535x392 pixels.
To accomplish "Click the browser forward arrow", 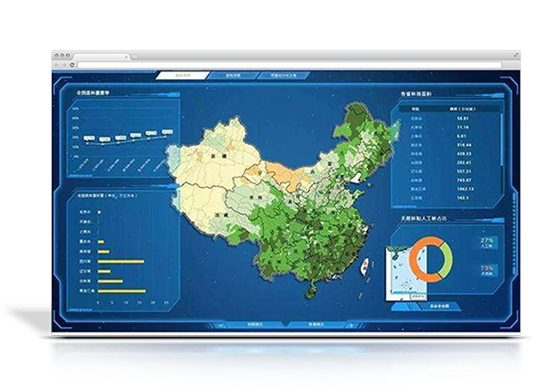I will [65, 65].
